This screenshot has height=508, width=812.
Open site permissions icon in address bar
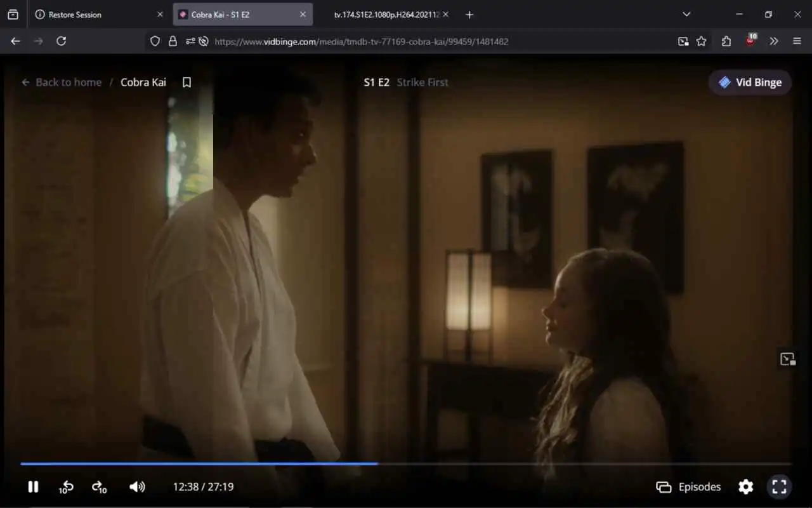[190, 41]
